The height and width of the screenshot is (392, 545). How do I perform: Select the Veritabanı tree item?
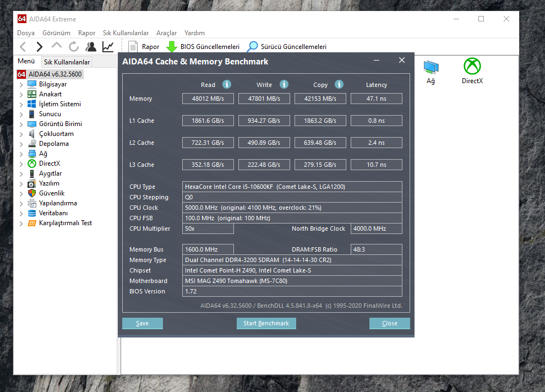[53, 213]
